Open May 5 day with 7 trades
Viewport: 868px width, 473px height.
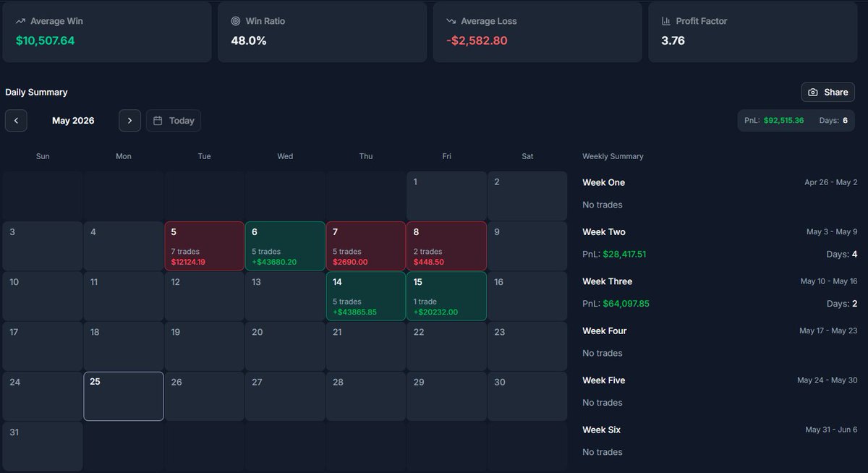pyautogui.click(x=204, y=246)
